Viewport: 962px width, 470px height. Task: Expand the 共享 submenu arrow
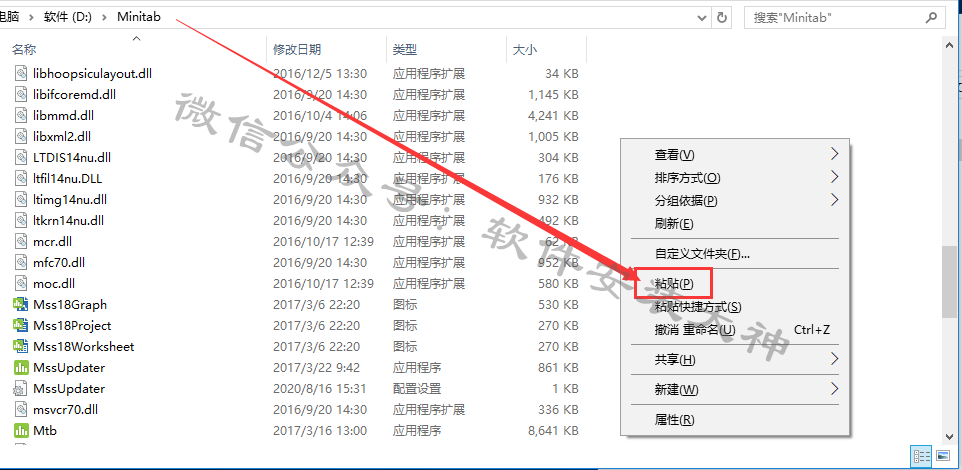tap(834, 358)
